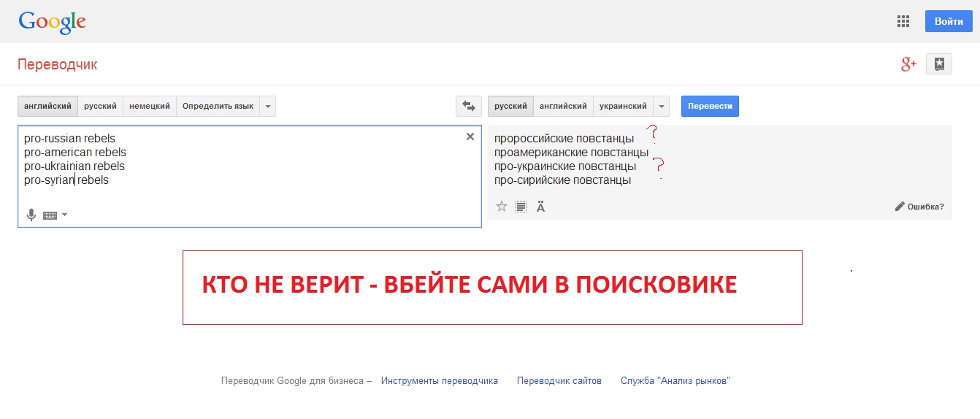Viewport: 980px width, 419px height.
Task: Open the Google apps grid
Action: click(903, 21)
